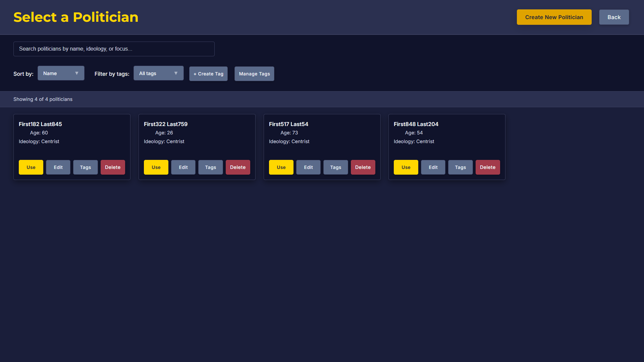The width and height of the screenshot is (644, 362).
Task: Focus the politician search field
Action: tap(114, 49)
